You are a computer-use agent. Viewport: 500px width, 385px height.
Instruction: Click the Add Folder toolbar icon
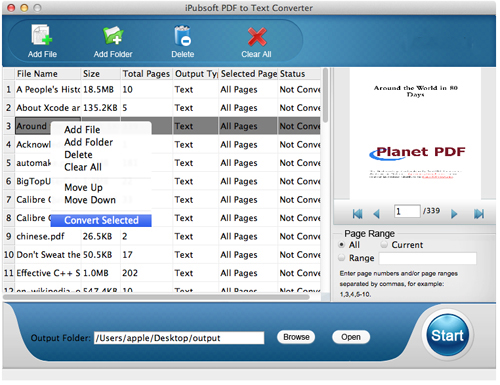(x=113, y=35)
